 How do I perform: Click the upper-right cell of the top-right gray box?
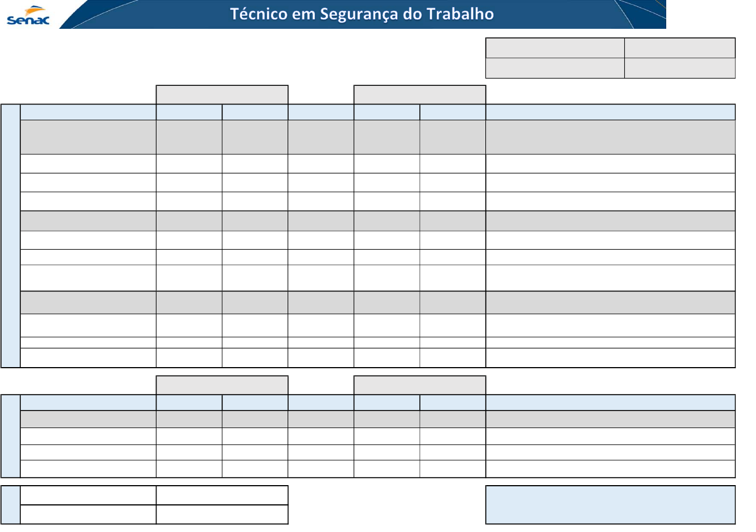pos(680,48)
